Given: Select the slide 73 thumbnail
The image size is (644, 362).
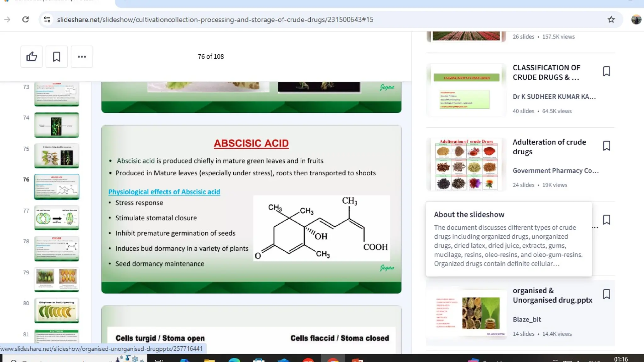Looking at the screenshot, I should (57, 94).
